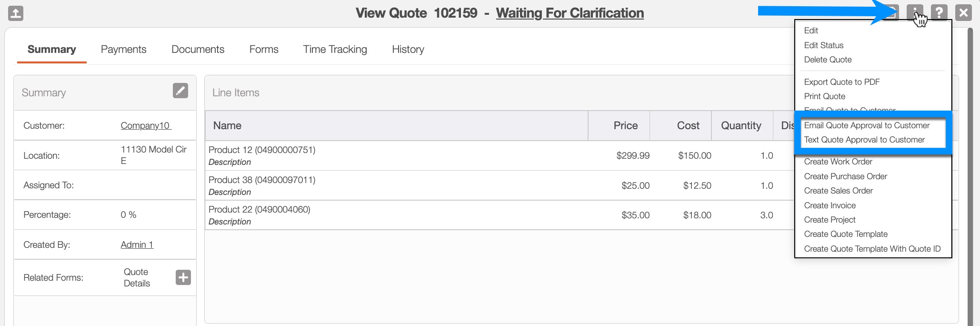980x326 pixels.
Task: Show the History tab
Action: tap(408, 49)
